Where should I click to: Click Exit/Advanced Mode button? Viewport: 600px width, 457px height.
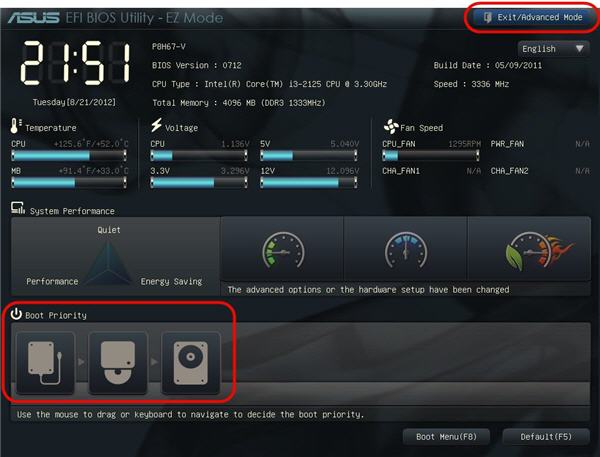click(x=533, y=17)
